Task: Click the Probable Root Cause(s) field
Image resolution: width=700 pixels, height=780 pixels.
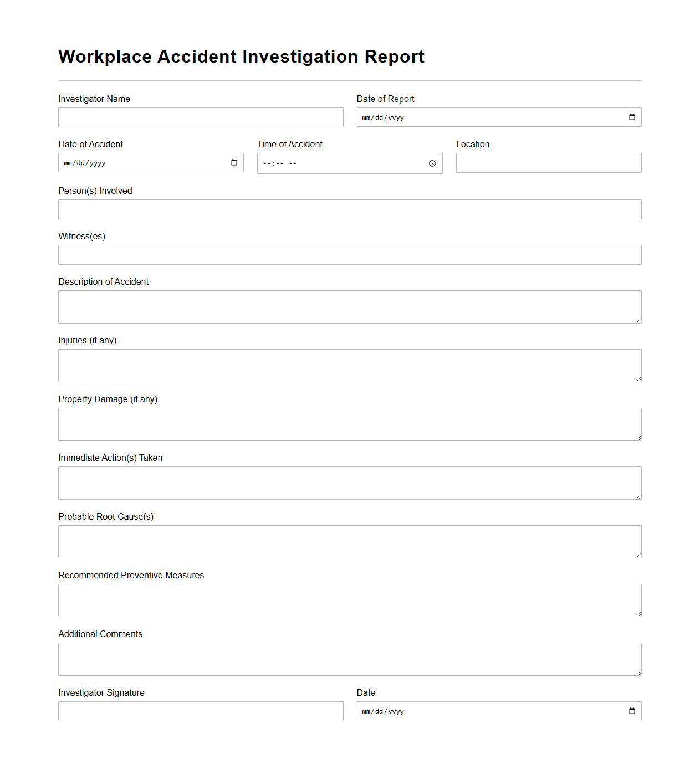Action: click(x=350, y=541)
